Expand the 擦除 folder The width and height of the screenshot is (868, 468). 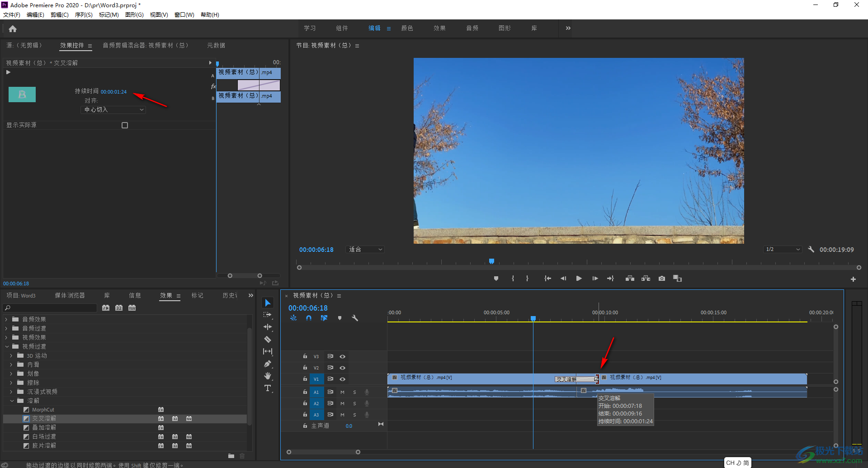[x=11, y=383]
